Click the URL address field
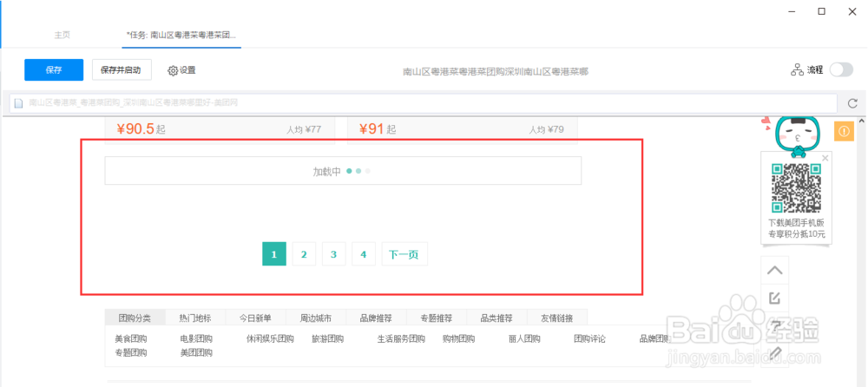Viewport: 868px width, 387px height. [x=424, y=103]
